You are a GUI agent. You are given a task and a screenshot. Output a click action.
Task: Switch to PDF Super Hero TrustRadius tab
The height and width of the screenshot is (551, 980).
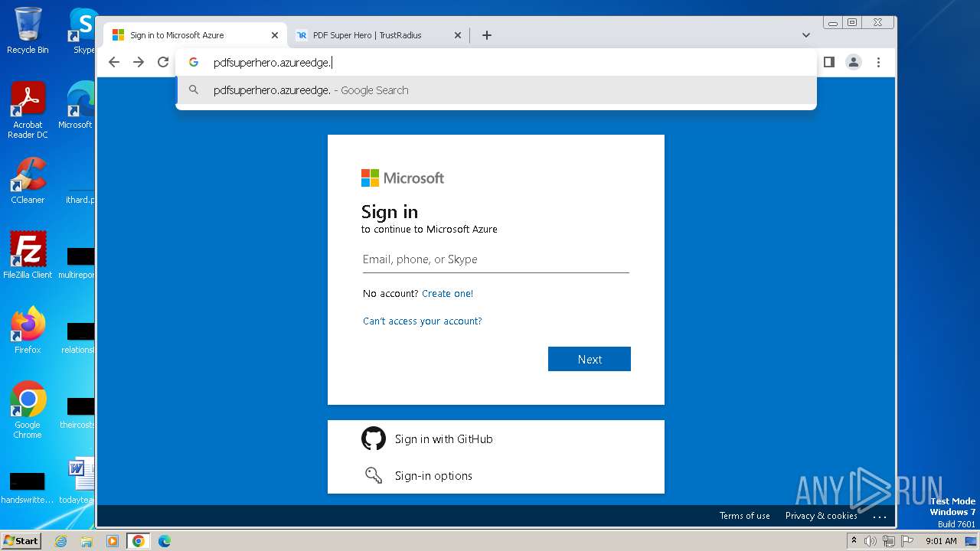pyautogui.click(x=378, y=35)
